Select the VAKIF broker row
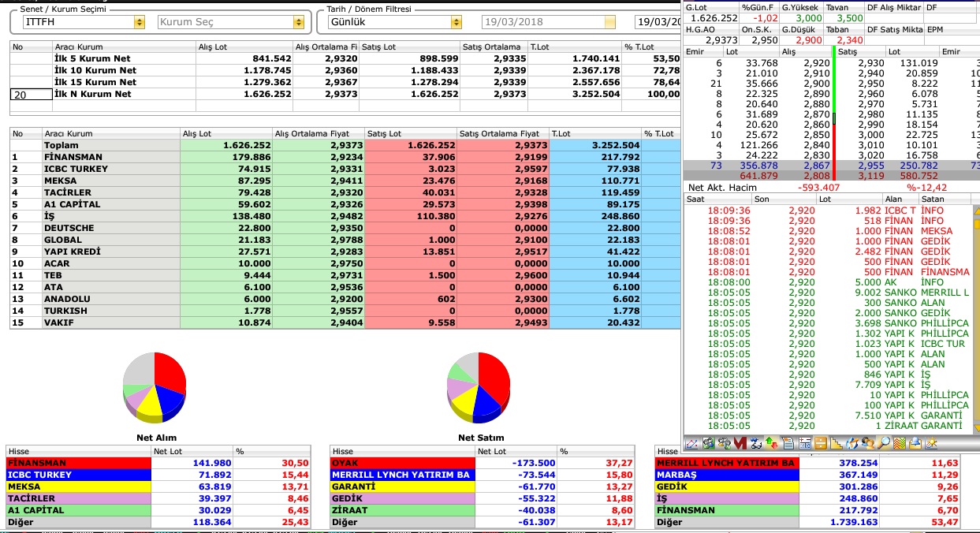Screen dimensions: 980x533 click(345, 322)
